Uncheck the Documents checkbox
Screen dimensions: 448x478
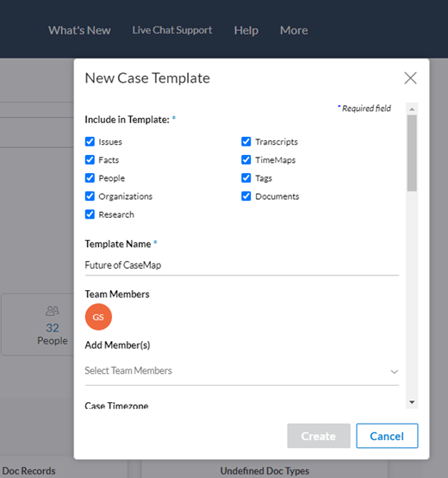click(246, 196)
